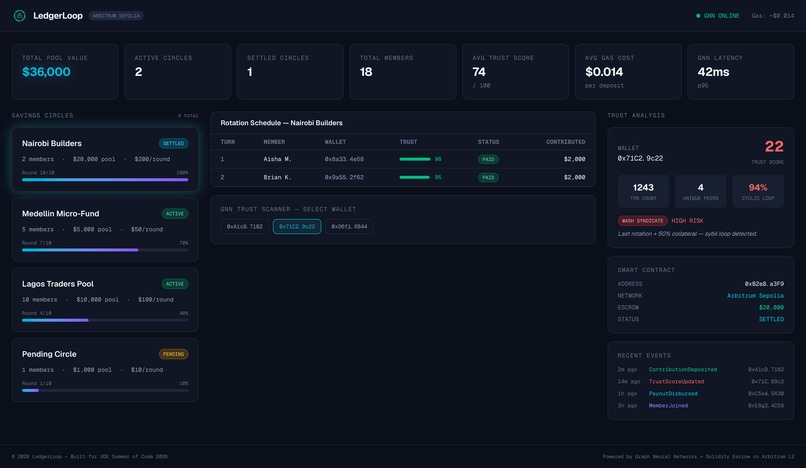Click the GNN Latency 42ms card
Viewport: 806px width, 468px height.
coord(741,71)
